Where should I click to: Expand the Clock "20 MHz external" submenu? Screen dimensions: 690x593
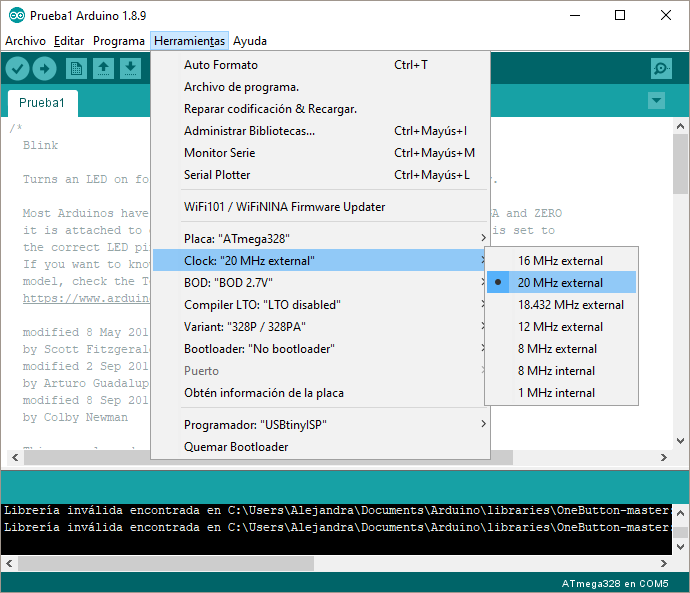[320, 260]
